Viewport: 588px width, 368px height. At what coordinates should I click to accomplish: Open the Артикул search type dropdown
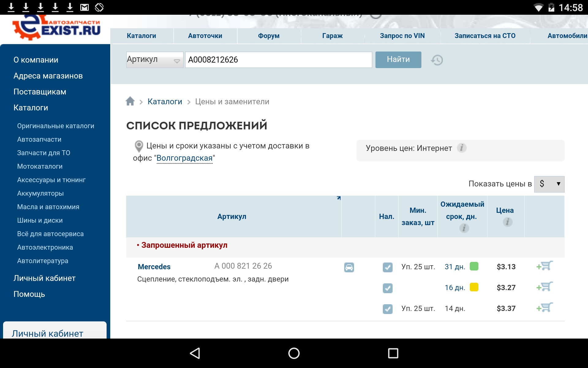point(155,60)
